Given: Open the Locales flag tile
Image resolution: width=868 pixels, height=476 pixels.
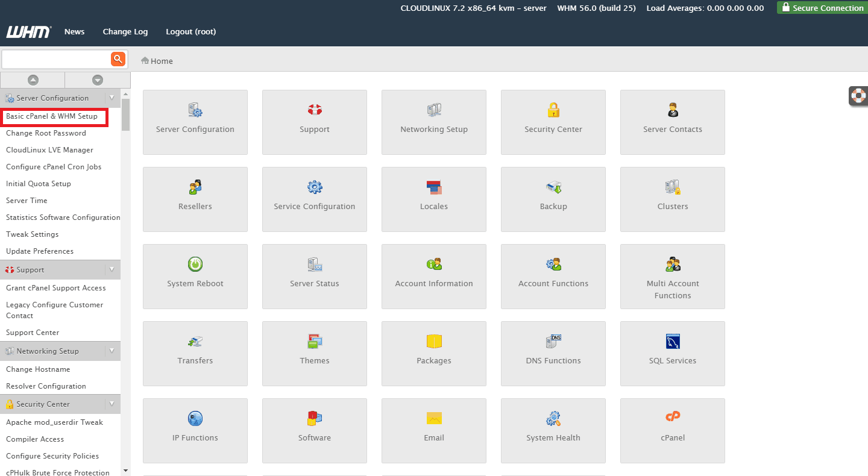Looking at the screenshot, I should pos(434,199).
